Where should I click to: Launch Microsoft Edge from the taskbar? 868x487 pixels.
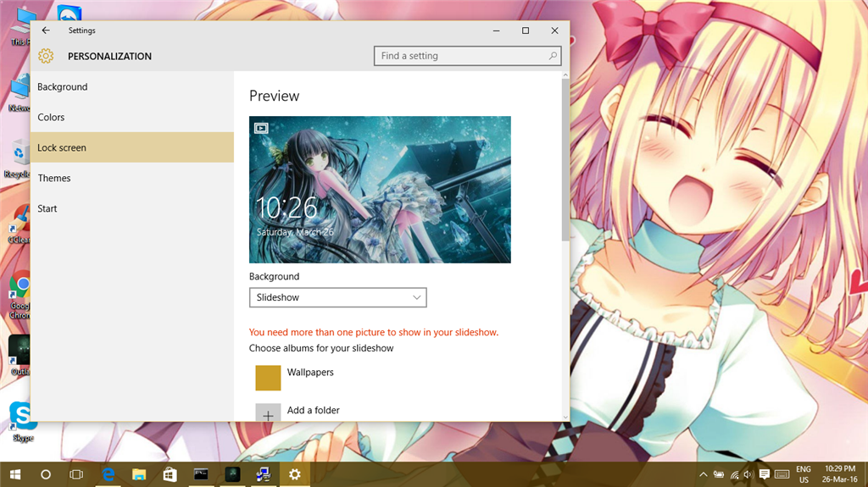(108, 474)
